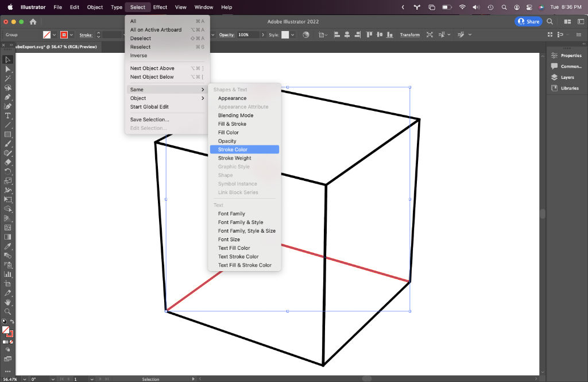The image size is (588, 382).
Task: Reset to default fill and stroke
Action: point(4,322)
